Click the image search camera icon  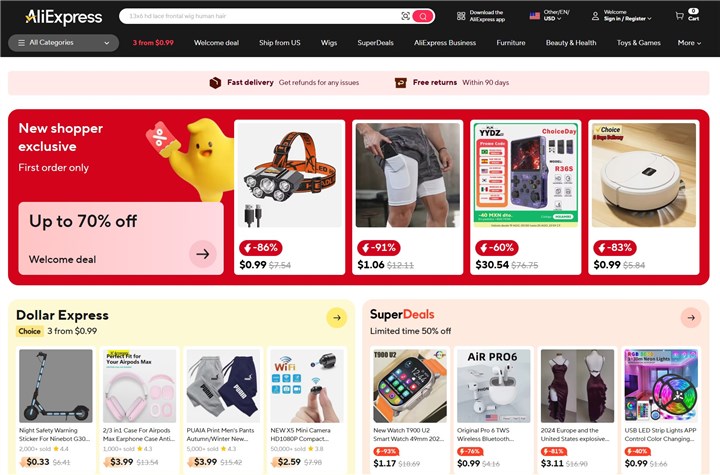tap(405, 16)
